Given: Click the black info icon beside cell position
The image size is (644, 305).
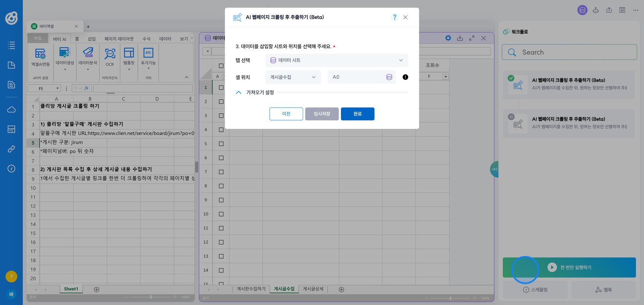Looking at the screenshot, I should click(x=405, y=77).
